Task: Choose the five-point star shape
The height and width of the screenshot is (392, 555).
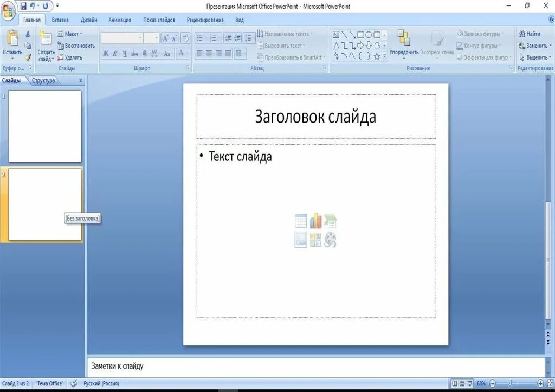Action: [x=377, y=56]
